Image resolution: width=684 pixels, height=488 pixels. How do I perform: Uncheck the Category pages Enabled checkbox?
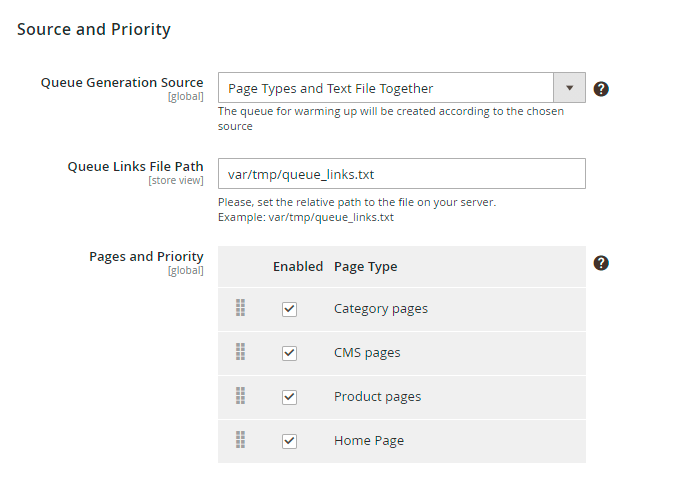point(289,309)
